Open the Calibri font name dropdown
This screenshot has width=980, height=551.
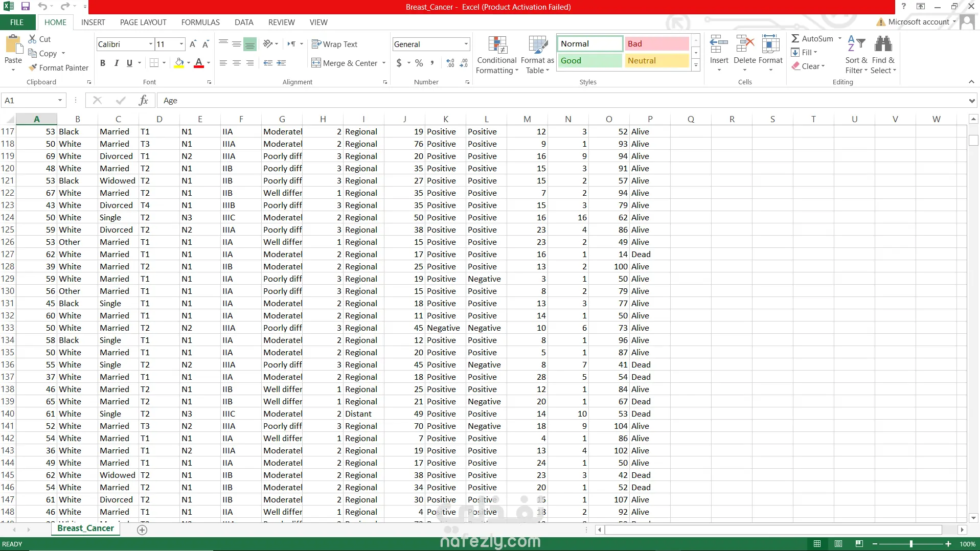click(x=151, y=44)
